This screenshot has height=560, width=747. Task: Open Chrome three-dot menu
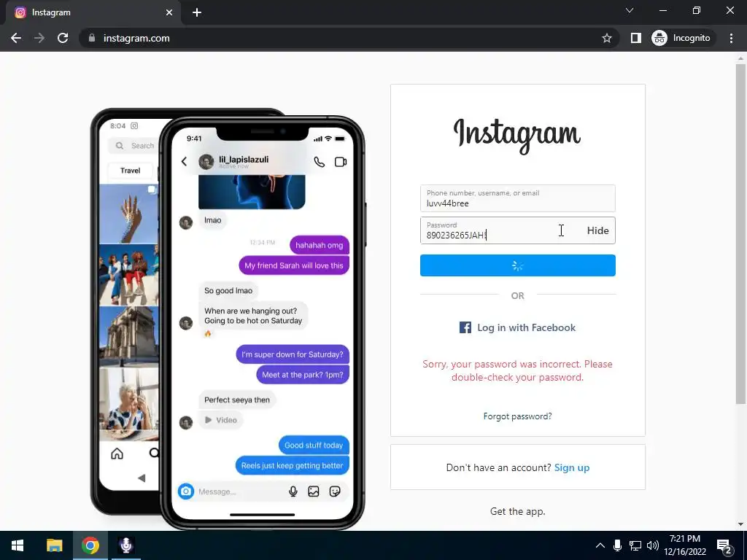point(731,38)
